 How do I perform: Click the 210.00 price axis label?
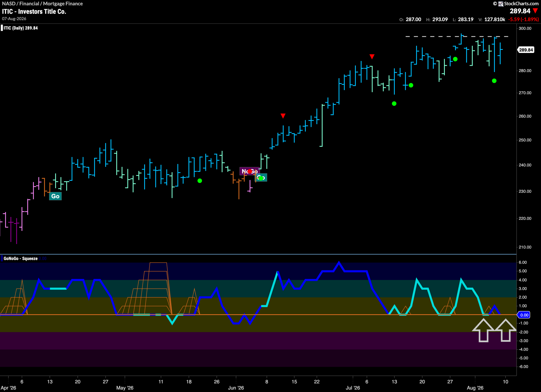[525, 247]
